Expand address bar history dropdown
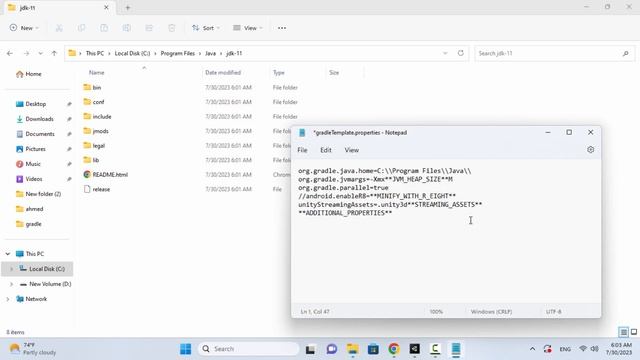The image size is (640, 360). click(x=445, y=53)
